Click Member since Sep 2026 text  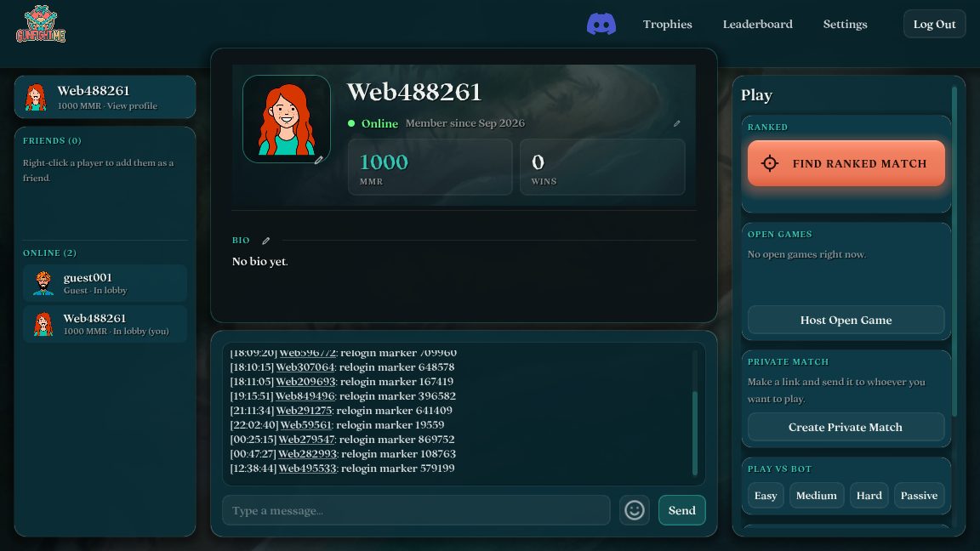(465, 123)
